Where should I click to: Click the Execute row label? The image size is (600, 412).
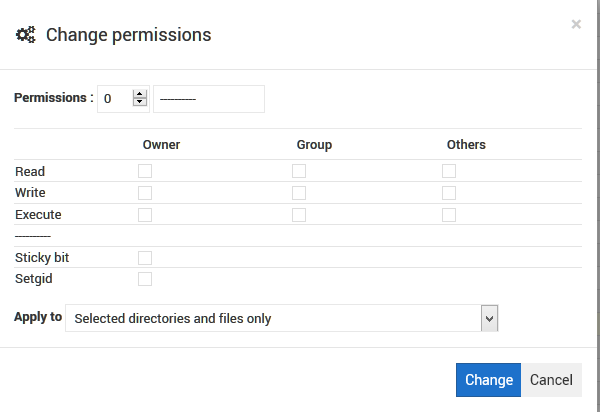[x=38, y=215]
